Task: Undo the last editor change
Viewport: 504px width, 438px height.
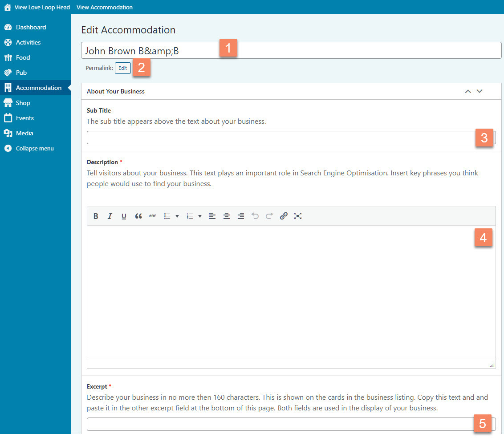Action: click(x=255, y=216)
